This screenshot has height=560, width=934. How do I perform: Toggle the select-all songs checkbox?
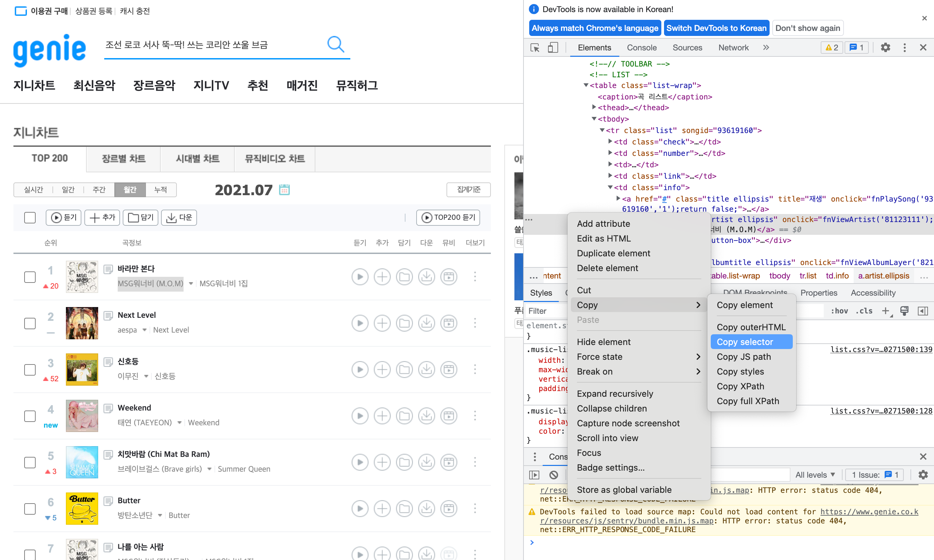coord(30,218)
